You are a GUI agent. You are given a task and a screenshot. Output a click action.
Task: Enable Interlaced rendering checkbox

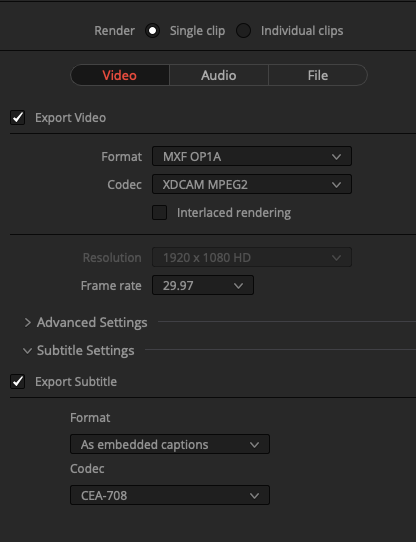pos(159,213)
